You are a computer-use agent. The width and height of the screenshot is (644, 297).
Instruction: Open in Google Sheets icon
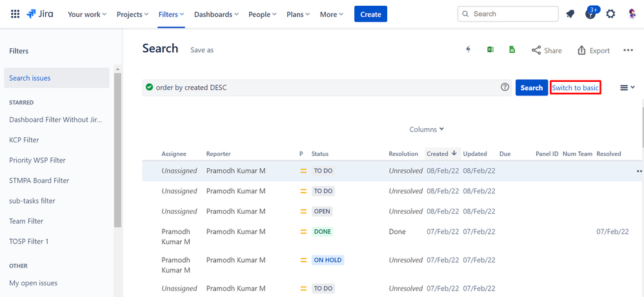[512, 50]
